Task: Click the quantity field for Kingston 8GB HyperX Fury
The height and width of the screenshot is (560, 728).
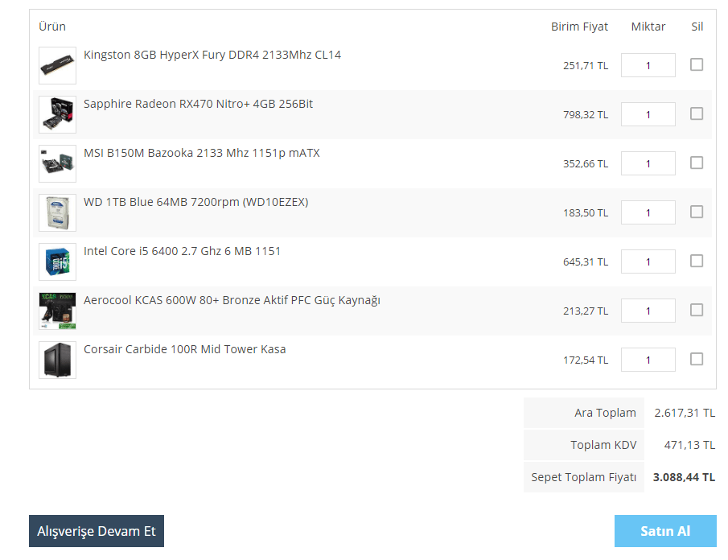Action: coord(648,65)
